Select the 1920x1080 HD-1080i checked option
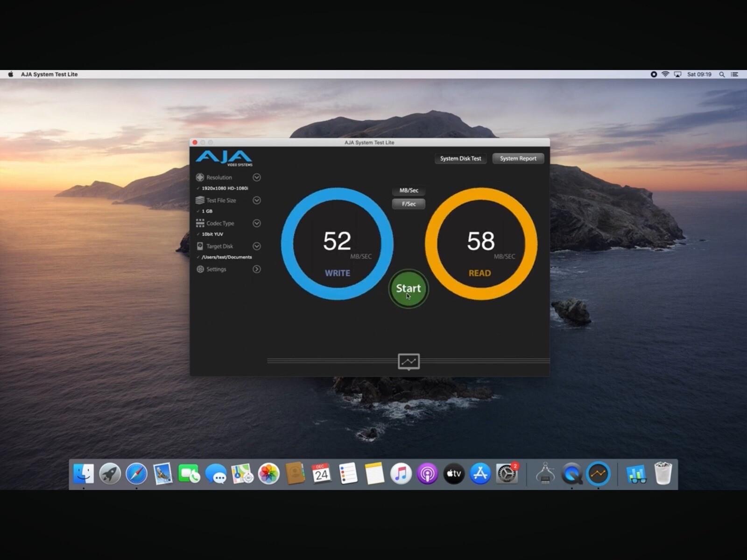The height and width of the screenshot is (560, 747). (225, 188)
